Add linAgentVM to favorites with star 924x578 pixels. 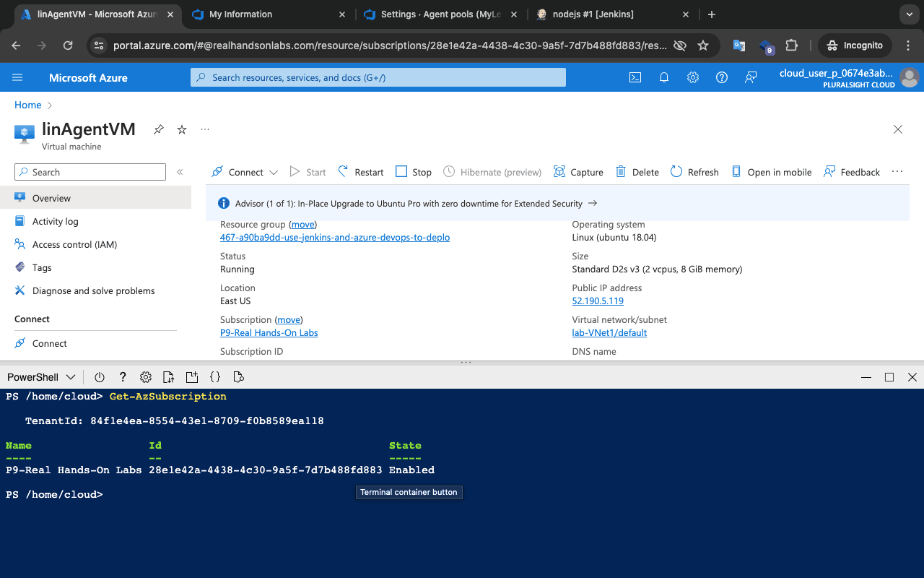point(182,129)
